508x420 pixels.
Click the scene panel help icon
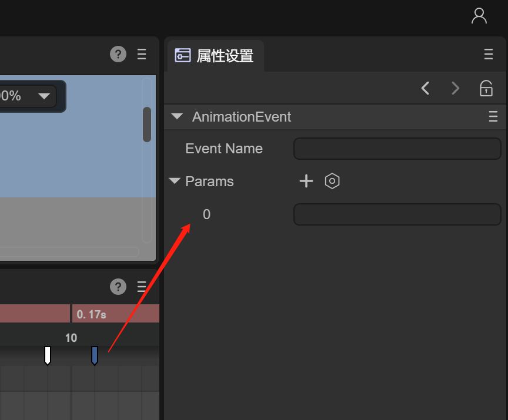[x=118, y=55]
